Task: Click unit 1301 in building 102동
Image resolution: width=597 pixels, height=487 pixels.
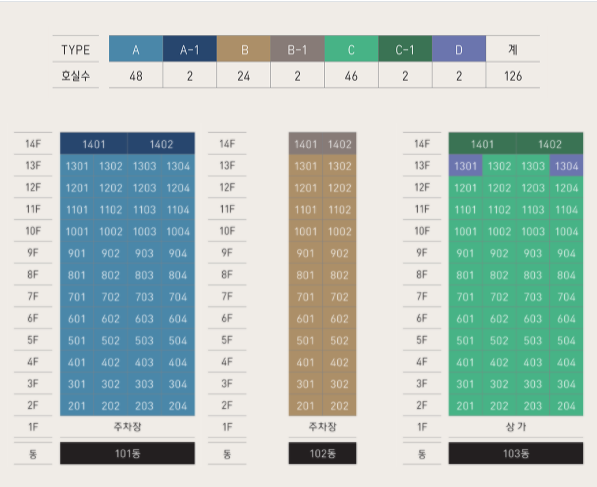Action: [306, 166]
